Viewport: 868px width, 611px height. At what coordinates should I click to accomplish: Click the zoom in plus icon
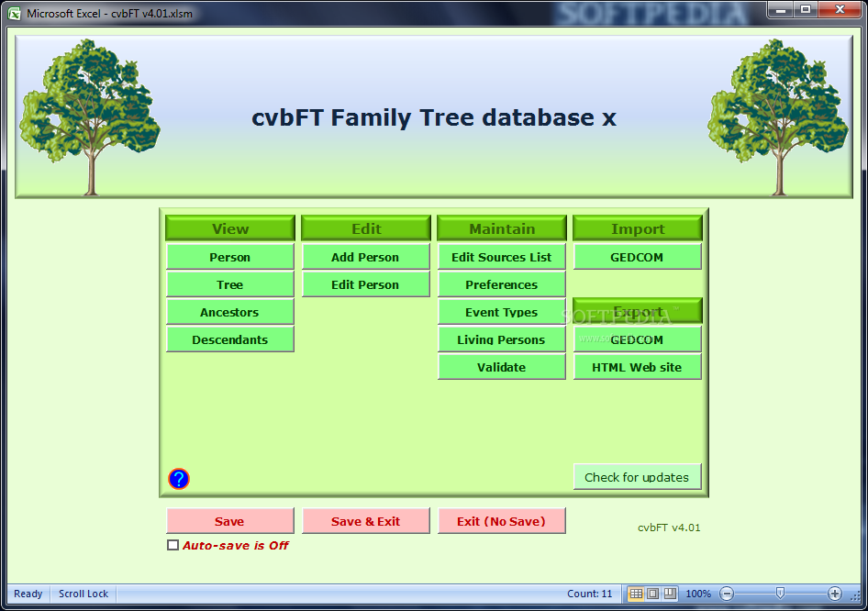click(835, 594)
